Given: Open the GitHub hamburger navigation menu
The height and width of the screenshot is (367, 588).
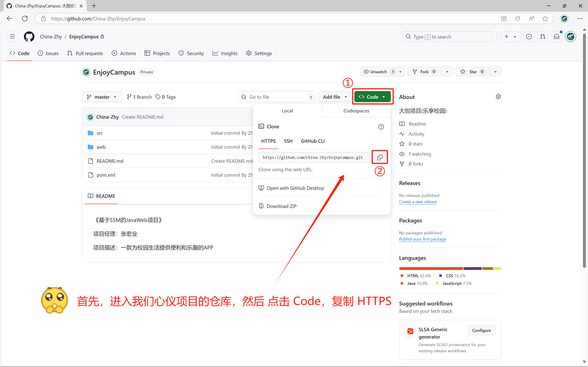Looking at the screenshot, I should point(12,37).
